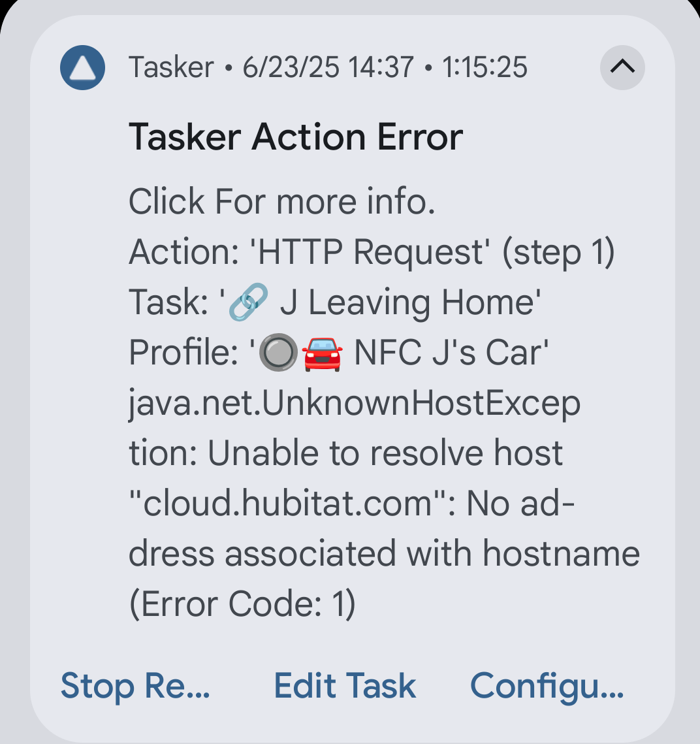
Task: Tap the 6/23/25 14:37 timestamp
Action: [x=328, y=67]
